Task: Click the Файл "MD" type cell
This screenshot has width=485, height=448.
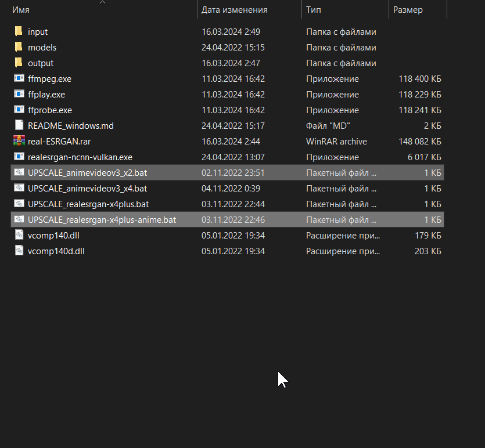Action: pyautogui.click(x=328, y=126)
